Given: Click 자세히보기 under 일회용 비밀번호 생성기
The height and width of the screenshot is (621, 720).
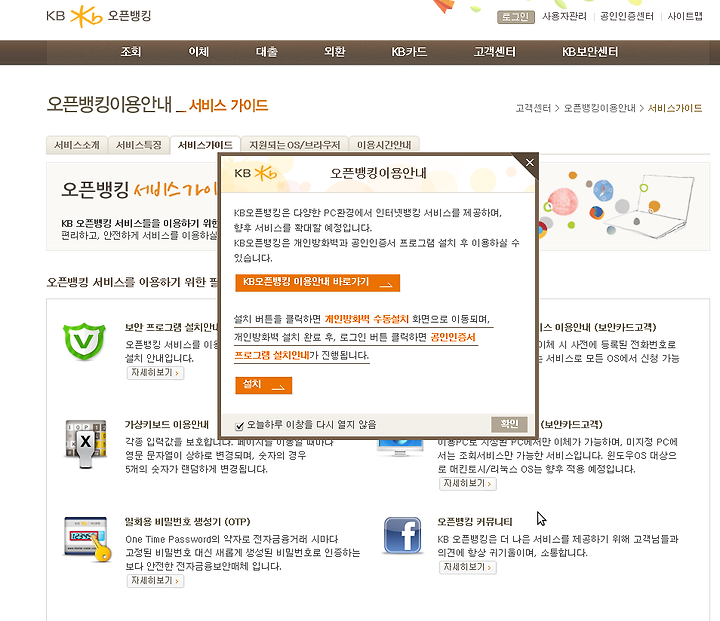Looking at the screenshot, I should coord(156,581).
